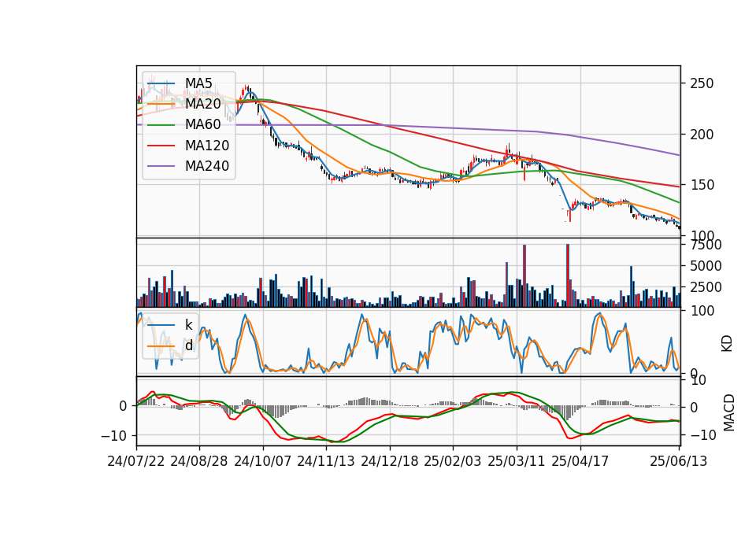This screenshot has height=543, width=756.
Task: Click the 24/07/22 date tick label
Action: [x=136, y=461]
